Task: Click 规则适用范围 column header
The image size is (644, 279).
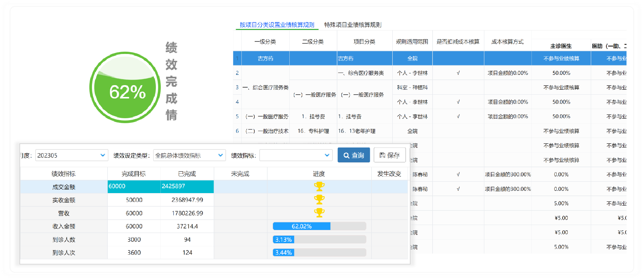Action: pos(412,41)
